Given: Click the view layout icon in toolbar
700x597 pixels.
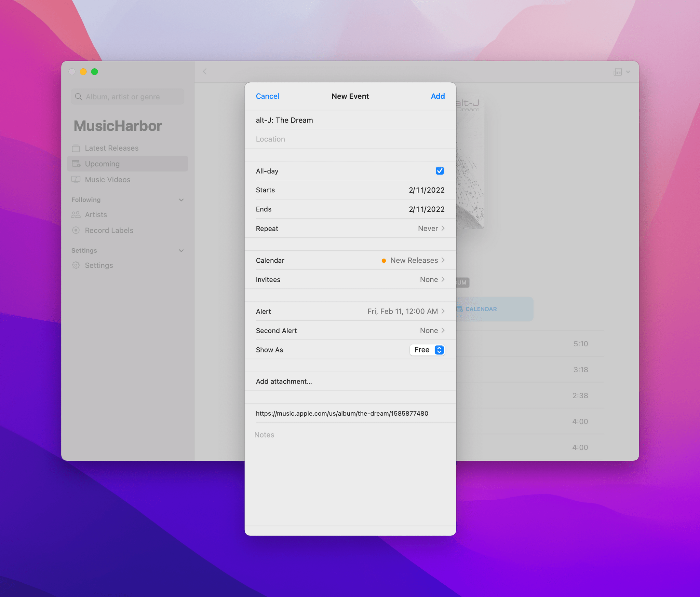Looking at the screenshot, I should pos(618,72).
